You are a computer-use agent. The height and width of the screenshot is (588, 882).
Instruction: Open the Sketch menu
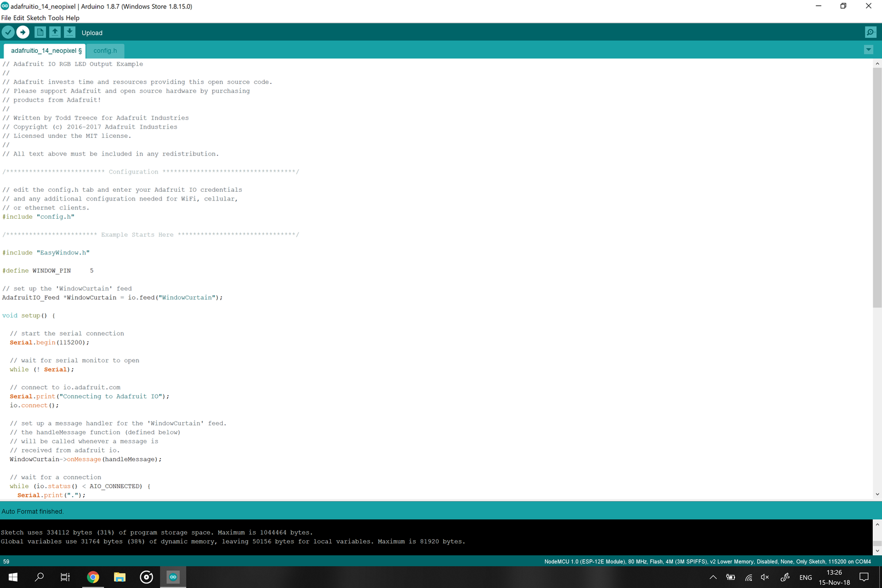(36, 18)
